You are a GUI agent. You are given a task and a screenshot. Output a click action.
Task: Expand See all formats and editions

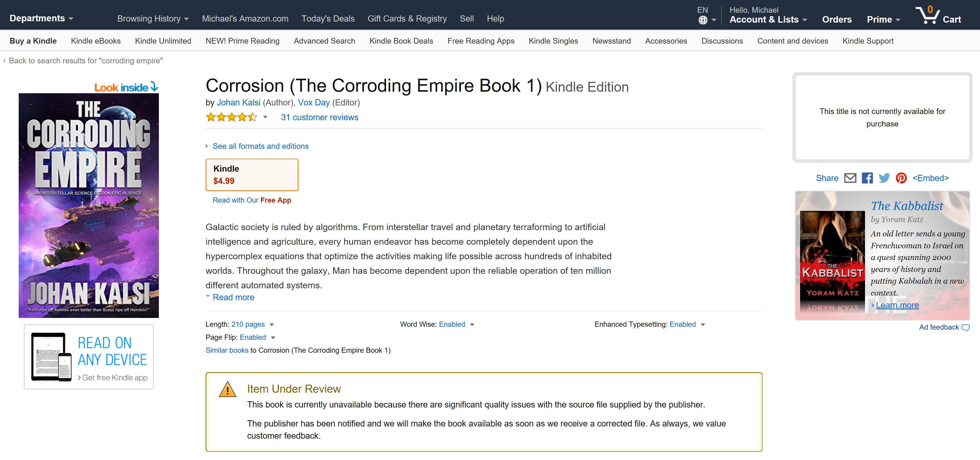pos(260,146)
